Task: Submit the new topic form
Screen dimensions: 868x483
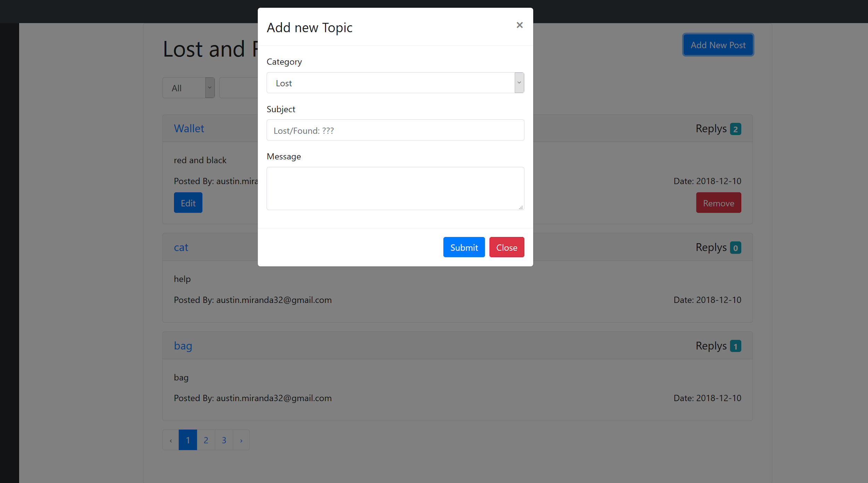Action: click(464, 247)
